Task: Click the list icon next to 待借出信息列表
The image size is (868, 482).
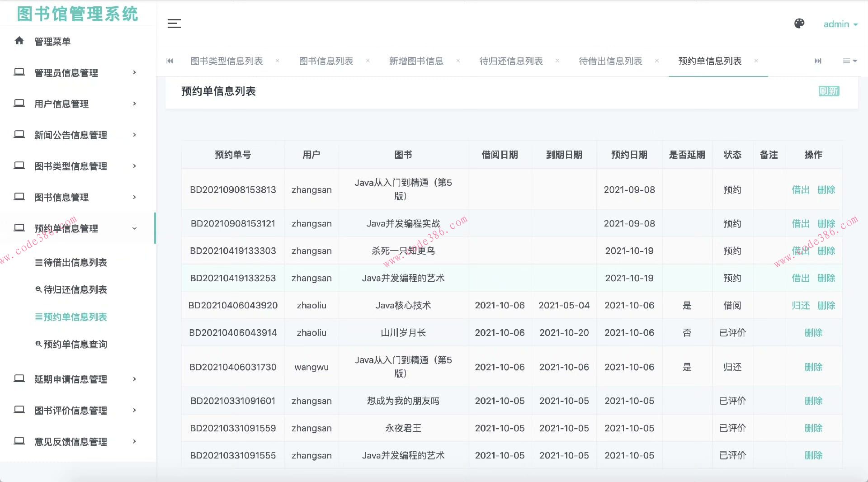Action: [x=38, y=263]
